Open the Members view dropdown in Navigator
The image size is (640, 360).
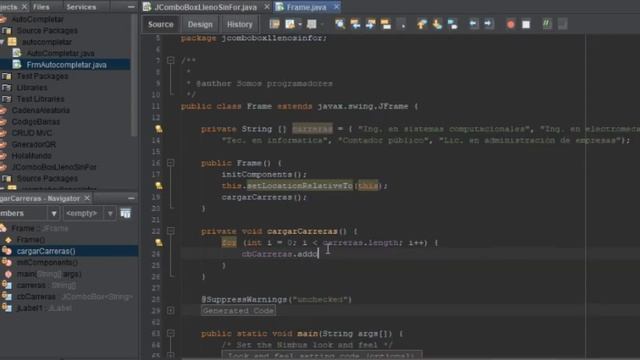point(53,213)
